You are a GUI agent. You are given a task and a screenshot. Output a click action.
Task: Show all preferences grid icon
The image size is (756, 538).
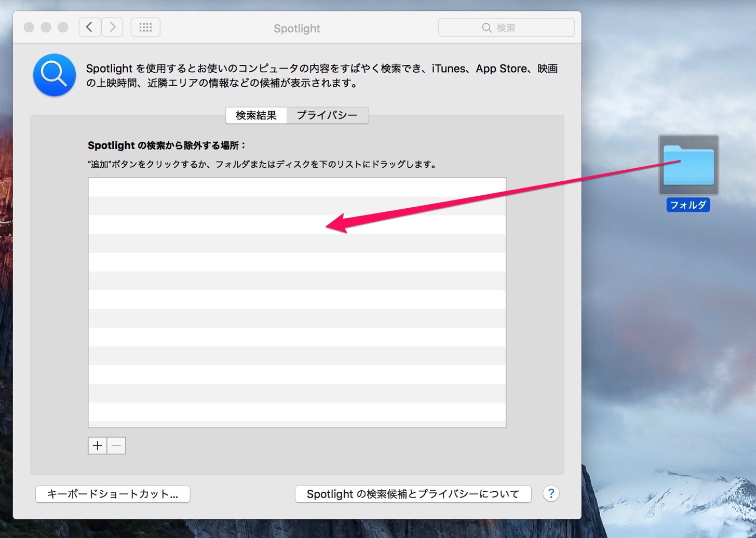(145, 27)
